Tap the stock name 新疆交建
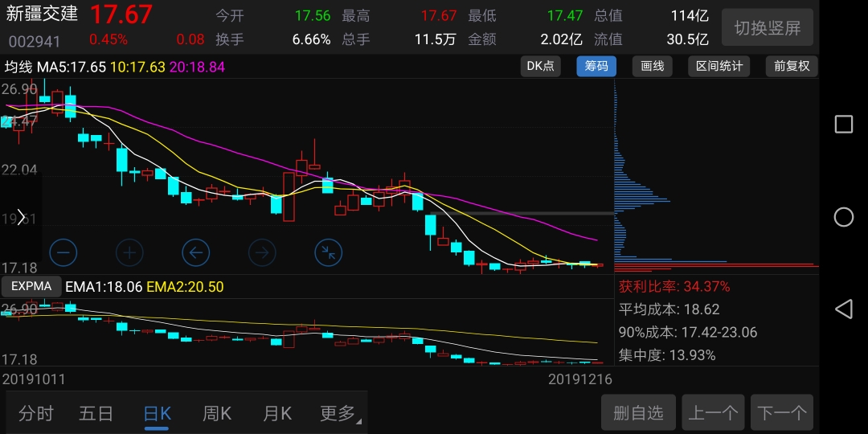 (42, 14)
